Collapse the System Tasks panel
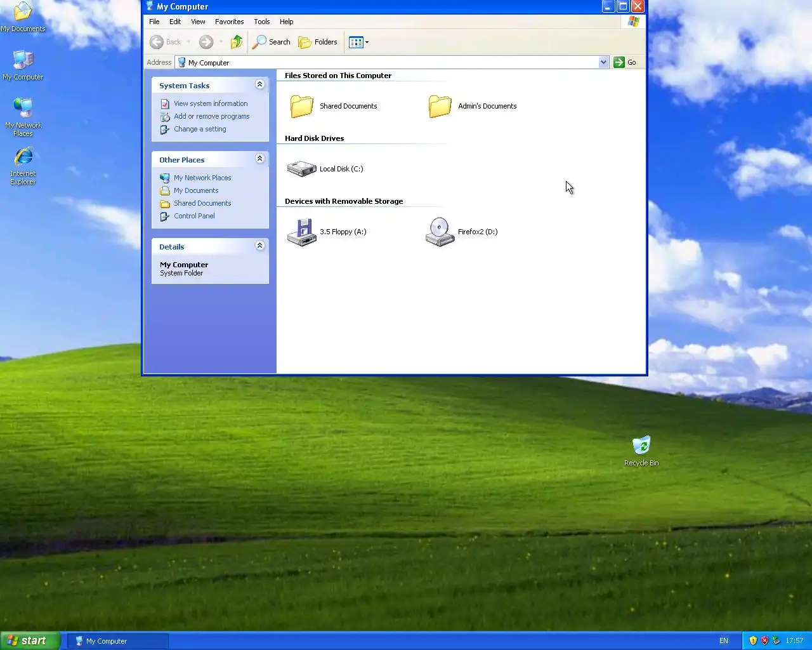 click(x=259, y=84)
